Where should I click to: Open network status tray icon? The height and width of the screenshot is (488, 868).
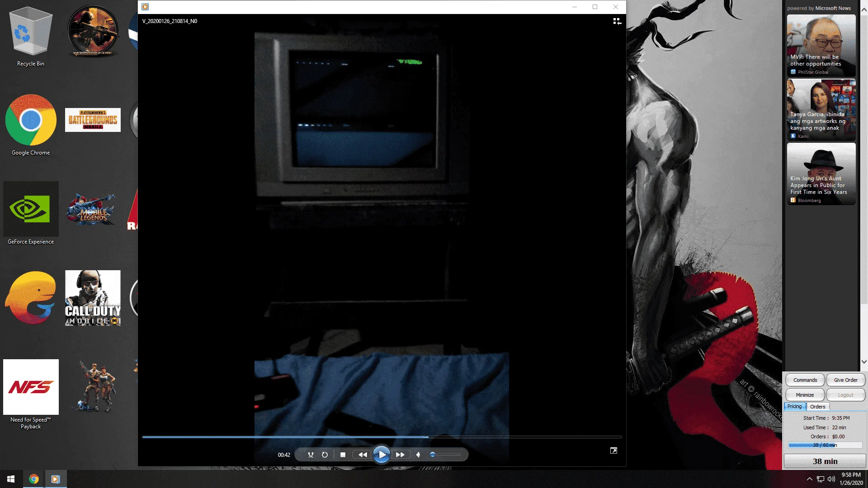821,479
